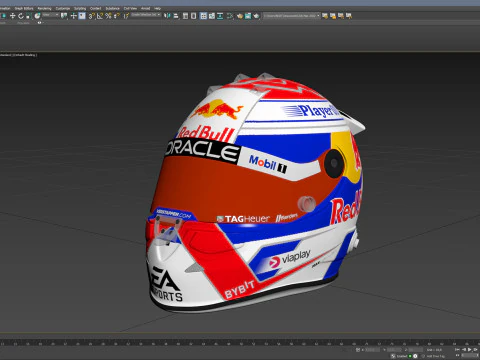
Task: Open the Rendering menu
Action: [x=44, y=8]
